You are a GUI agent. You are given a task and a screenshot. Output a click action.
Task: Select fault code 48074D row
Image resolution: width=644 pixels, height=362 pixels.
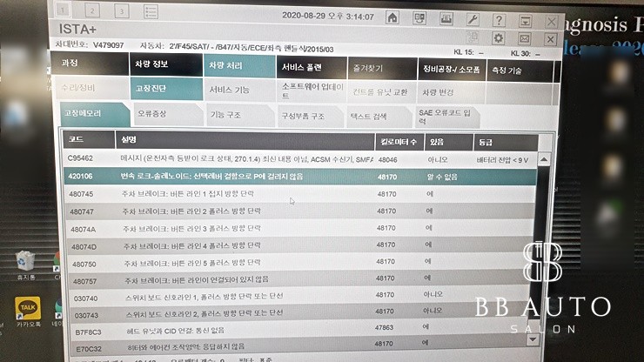pos(300,245)
